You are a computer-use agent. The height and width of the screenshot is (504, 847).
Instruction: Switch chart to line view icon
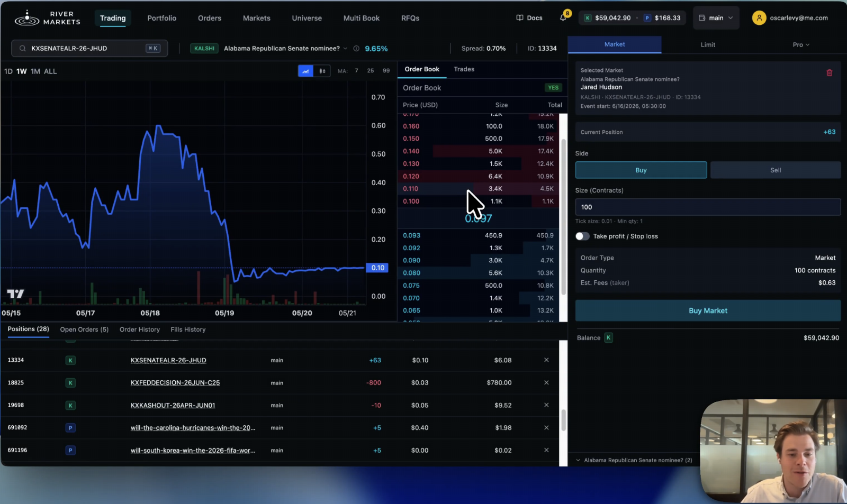[x=306, y=71]
